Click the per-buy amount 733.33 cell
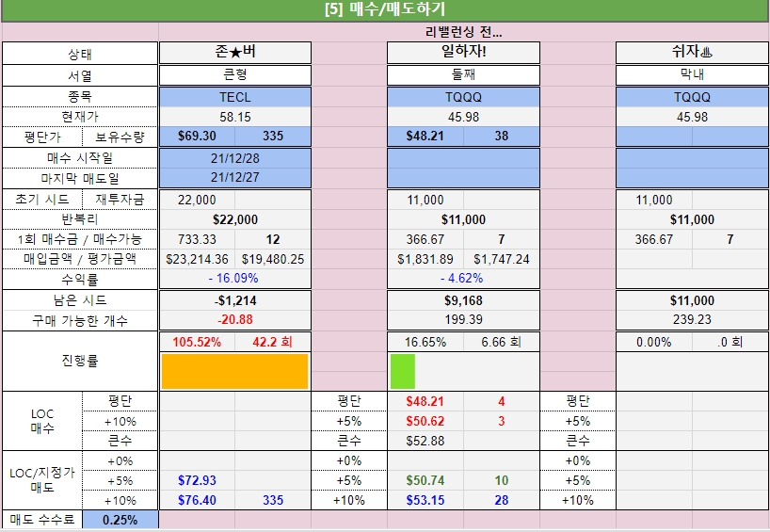Image resolution: width=770 pixels, height=532 pixels. 198,239
